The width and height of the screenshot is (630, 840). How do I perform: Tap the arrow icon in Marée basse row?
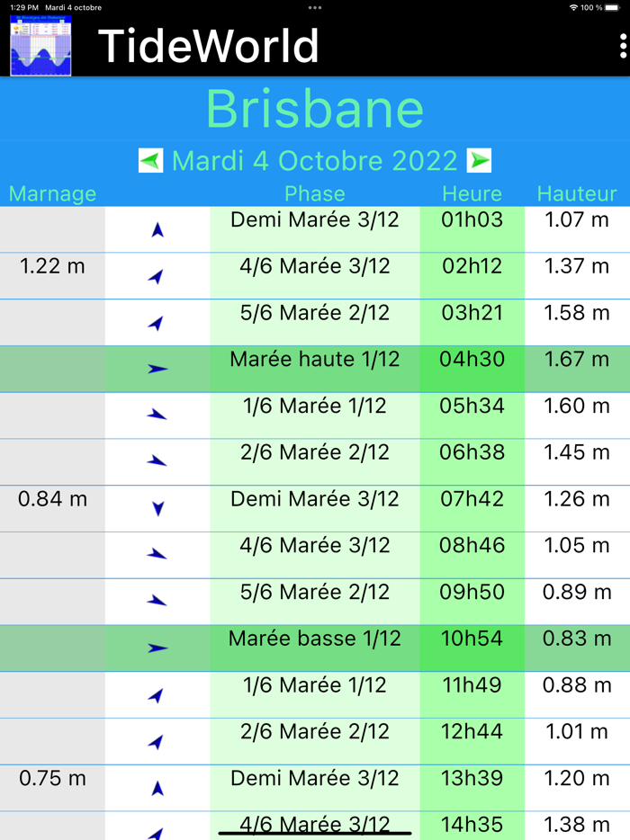pos(157,648)
